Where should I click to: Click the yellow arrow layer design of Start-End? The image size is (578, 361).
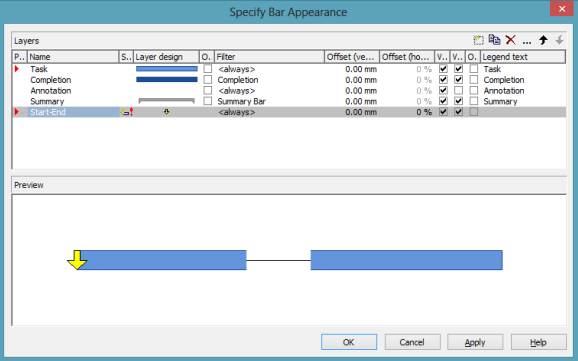pyautogui.click(x=167, y=112)
